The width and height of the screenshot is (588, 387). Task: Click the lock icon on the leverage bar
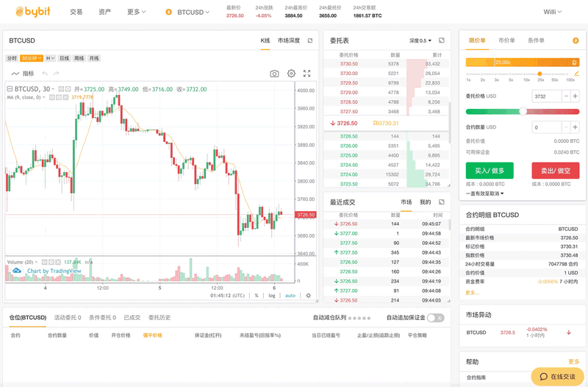point(574,63)
